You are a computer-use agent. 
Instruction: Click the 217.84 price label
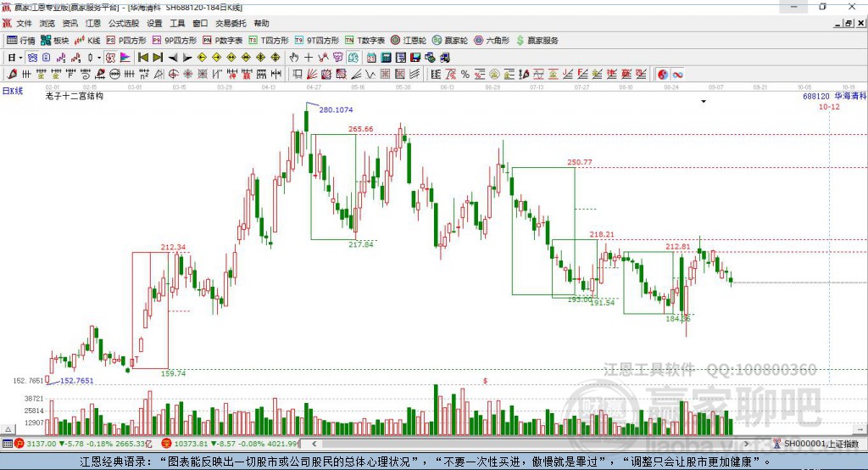point(361,244)
